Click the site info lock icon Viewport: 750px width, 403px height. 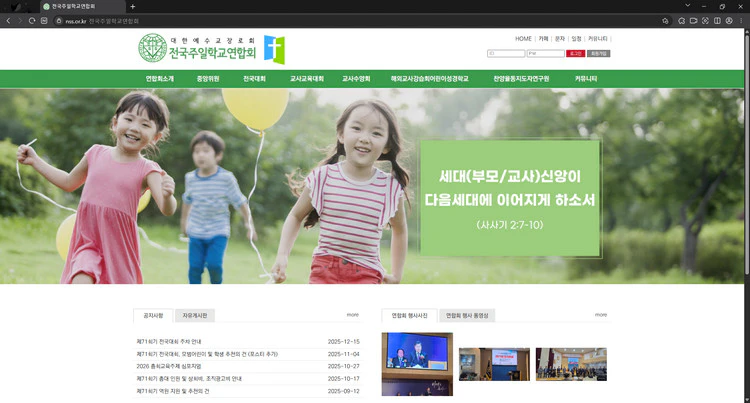pyautogui.click(x=59, y=21)
